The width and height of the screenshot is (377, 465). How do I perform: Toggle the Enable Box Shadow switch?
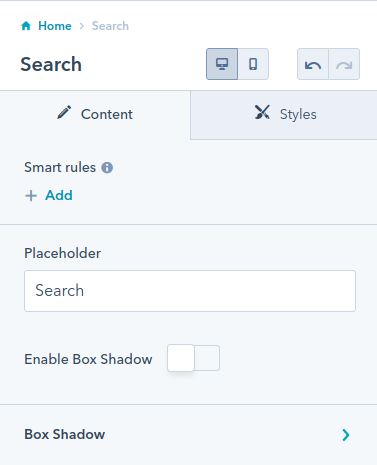193,358
